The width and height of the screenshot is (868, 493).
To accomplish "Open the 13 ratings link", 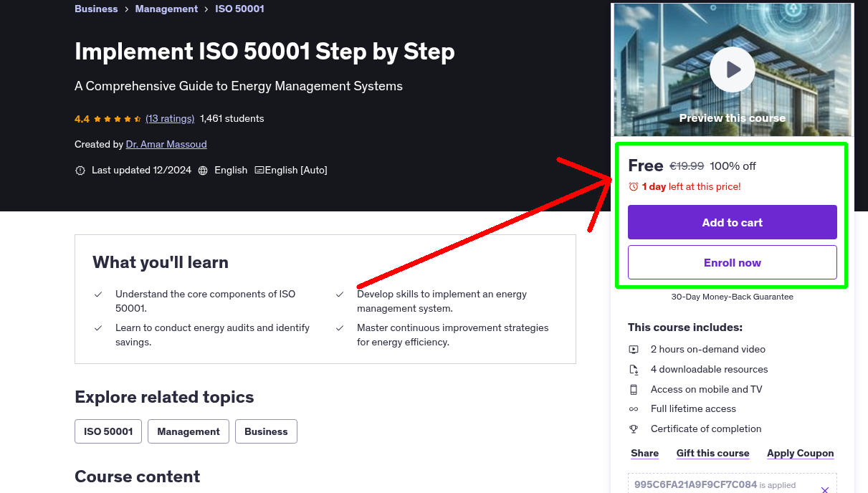I will (170, 118).
